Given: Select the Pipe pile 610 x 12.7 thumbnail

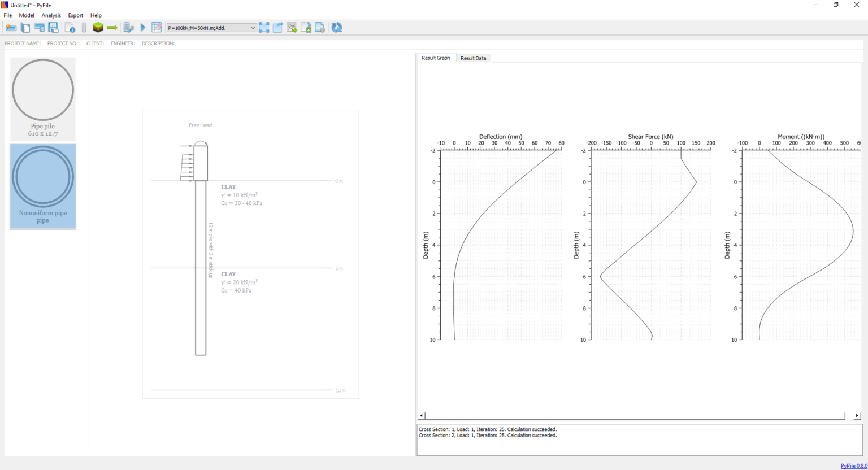Looking at the screenshot, I should (x=43, y=99).
